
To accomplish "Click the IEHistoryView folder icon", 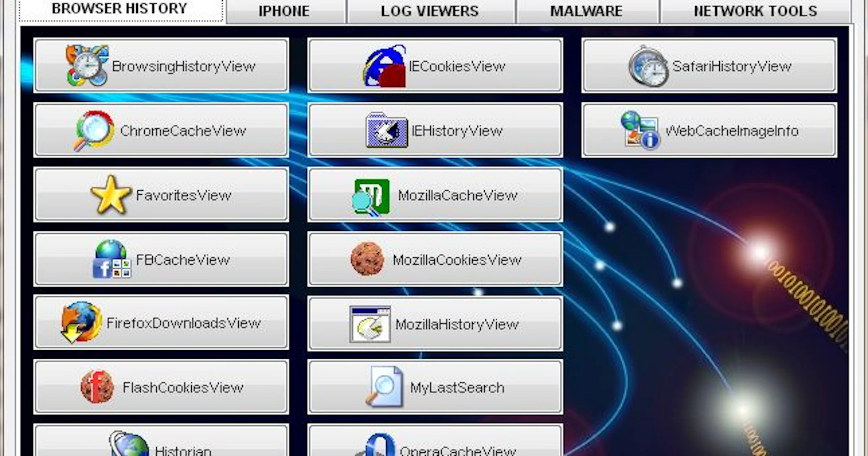I will 387,130.
